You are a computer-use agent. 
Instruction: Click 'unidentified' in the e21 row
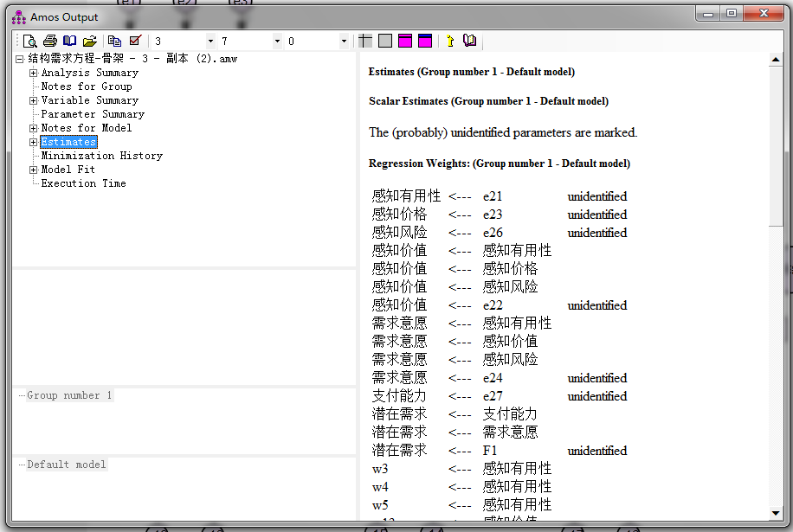coord(596,196)
